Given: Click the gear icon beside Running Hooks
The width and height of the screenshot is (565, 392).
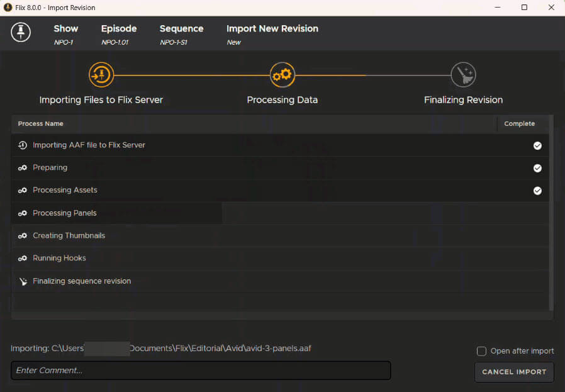Looking at the screenshot, I should point(23,259).
